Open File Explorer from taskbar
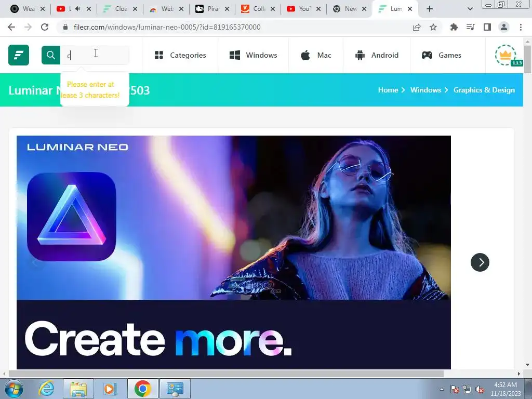The height and width of the screenshot is (399, 532). [x=78, y=389]
